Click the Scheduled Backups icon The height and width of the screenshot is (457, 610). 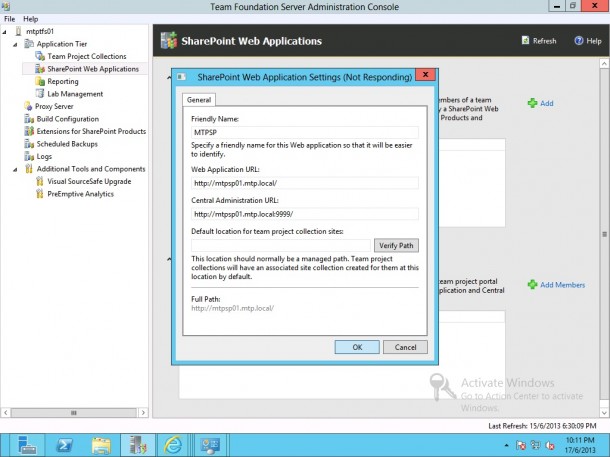pyautogui.click(x=29, y=144)
